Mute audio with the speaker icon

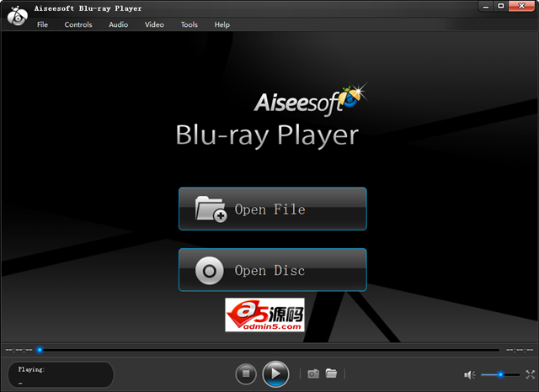tap(469, 375)
